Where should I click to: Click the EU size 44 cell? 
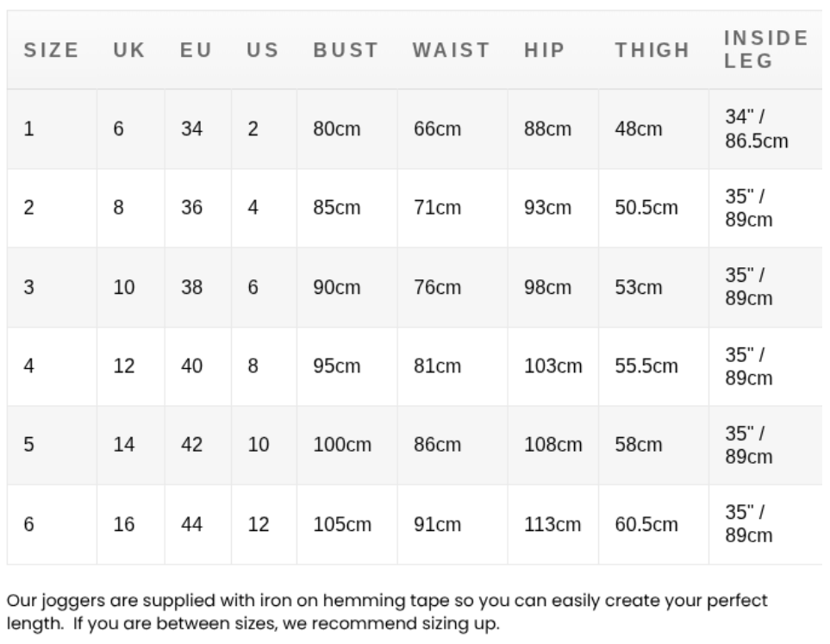point(191,524)
